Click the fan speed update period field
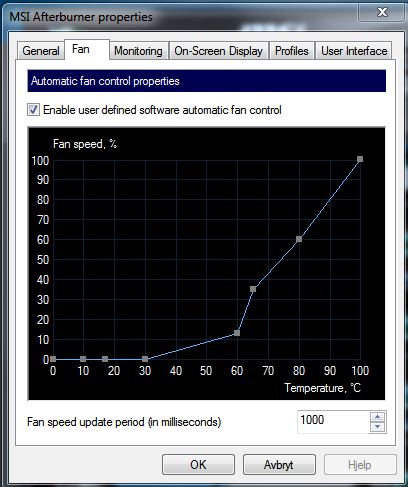 (x=333, y=422)
